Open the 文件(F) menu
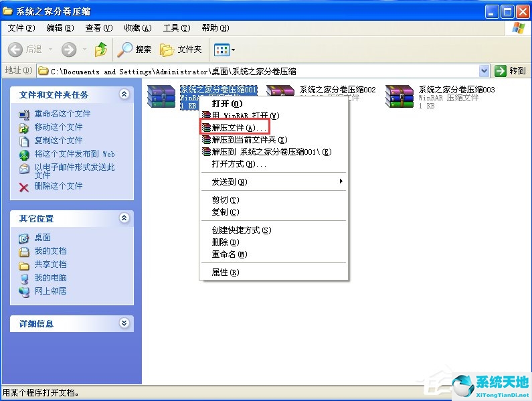 21,28
